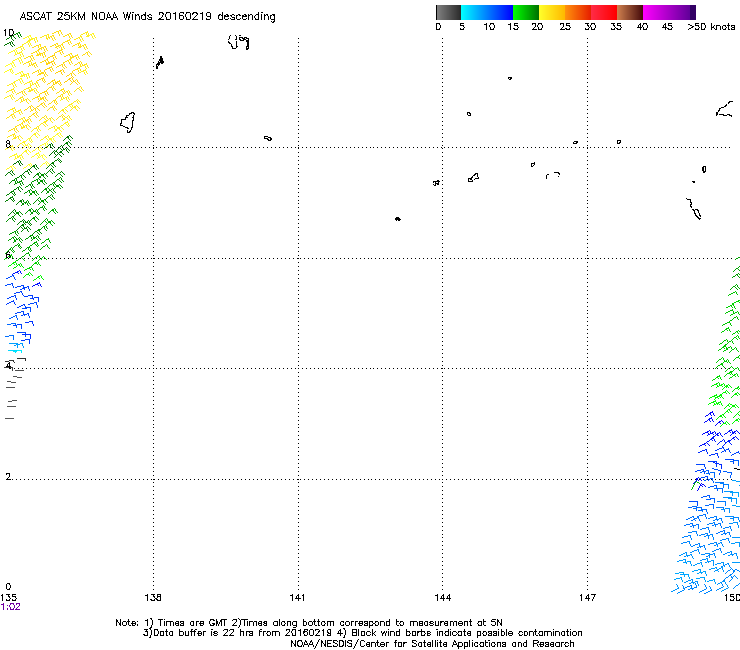This screenshot has height=650, width=740.
Task: Click the '25' legend tick label
Action: pos(565,27)
